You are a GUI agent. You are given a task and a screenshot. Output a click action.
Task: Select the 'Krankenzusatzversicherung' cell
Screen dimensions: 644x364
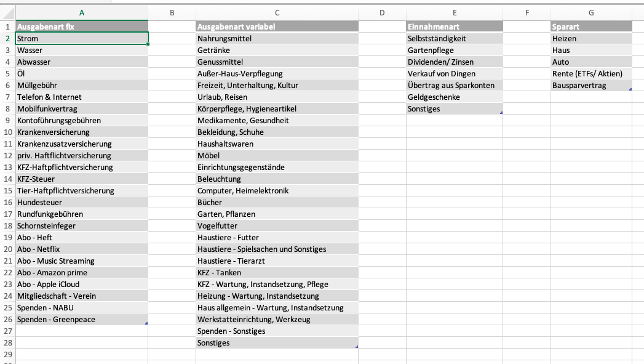point(82,144)
